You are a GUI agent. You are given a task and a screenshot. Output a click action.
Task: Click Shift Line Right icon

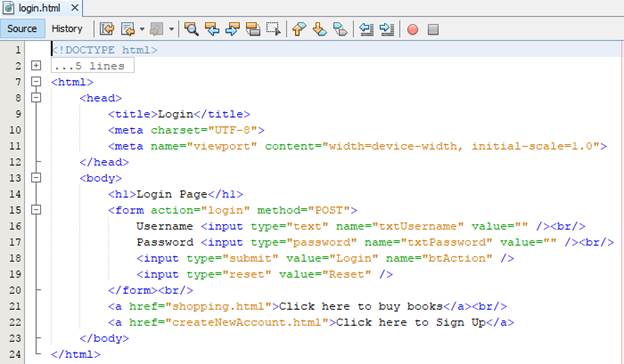coord(386,29)
